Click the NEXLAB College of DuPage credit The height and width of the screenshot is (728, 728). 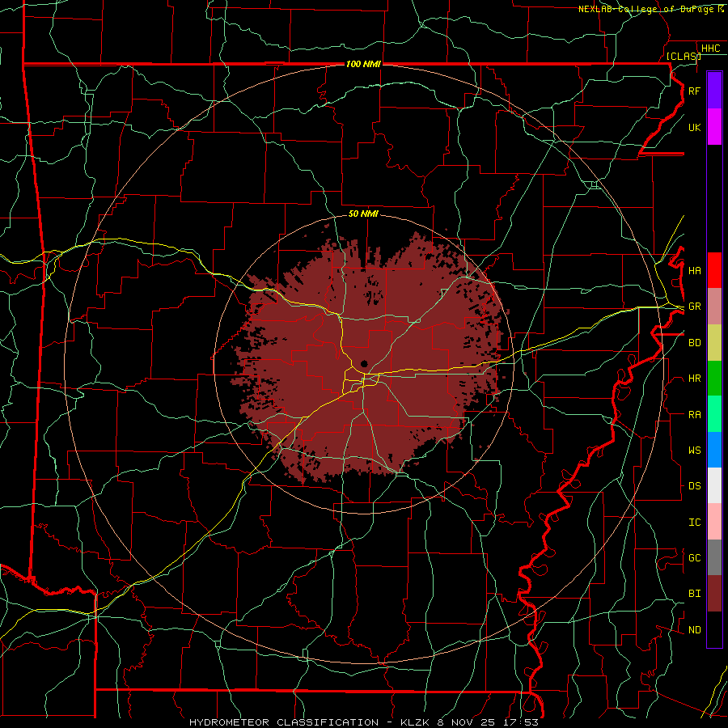pos(651,9)
